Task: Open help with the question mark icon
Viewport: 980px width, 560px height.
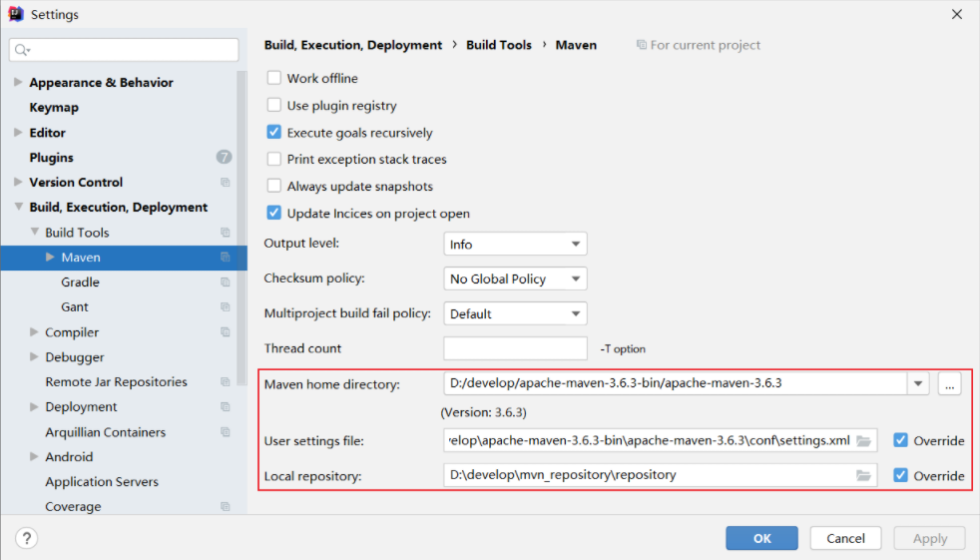Action: coord(26,538)
